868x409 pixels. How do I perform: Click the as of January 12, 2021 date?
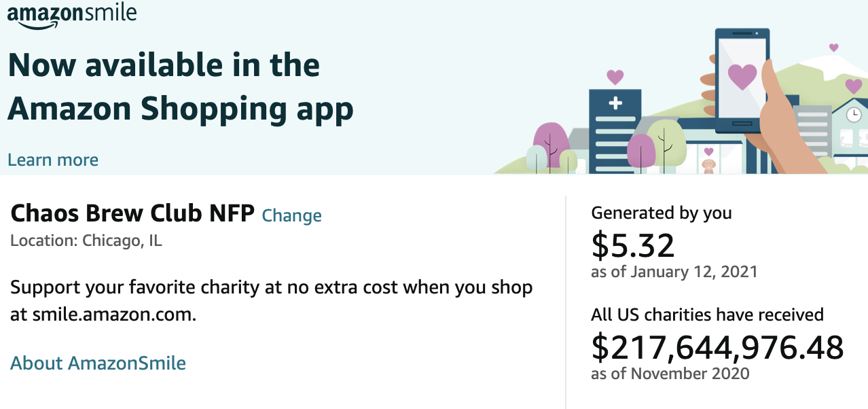coord(674,272)
